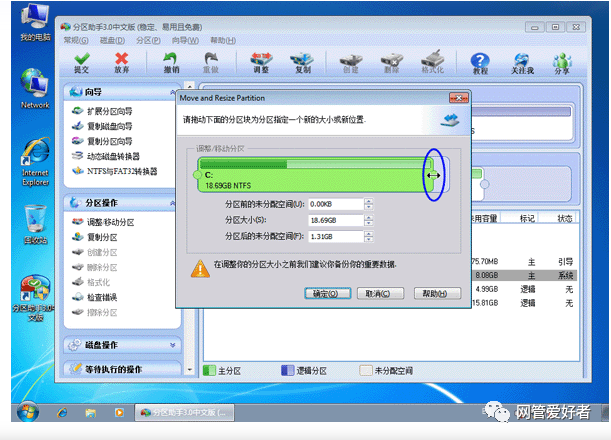Viewport: 611px width, 440px height.
Task: Click the 调整 (Resize) toolbar icon
Action: (x=261, y=63)
